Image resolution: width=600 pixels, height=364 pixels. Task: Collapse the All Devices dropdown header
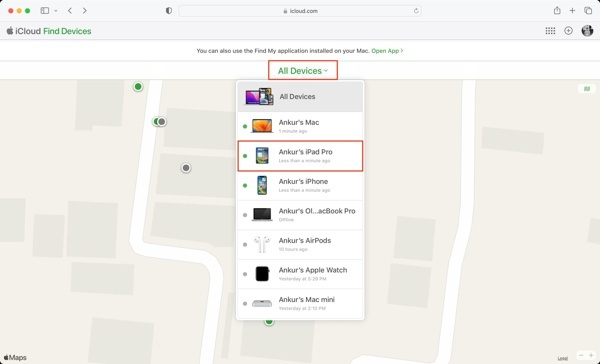click(x=303, y=70)
